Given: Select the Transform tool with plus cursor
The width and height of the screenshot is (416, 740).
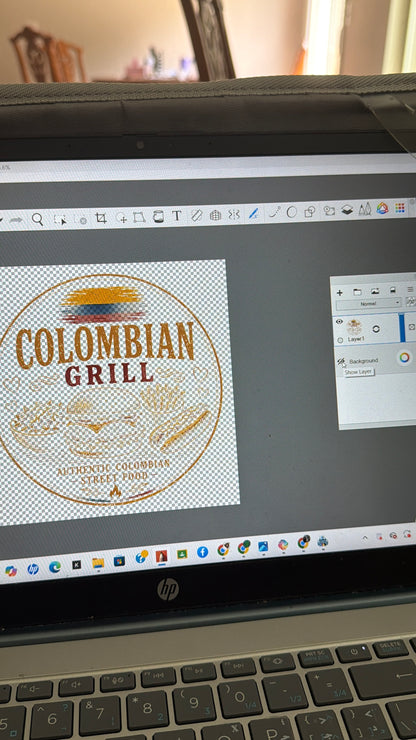Looking at the screenshot, I should [x=121, y=217].
